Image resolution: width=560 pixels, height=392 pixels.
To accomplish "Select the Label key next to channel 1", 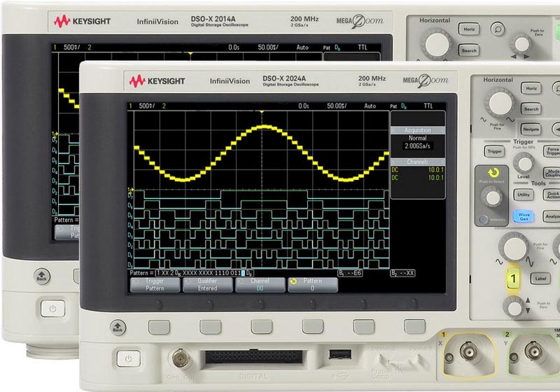I will pos(540,279).
